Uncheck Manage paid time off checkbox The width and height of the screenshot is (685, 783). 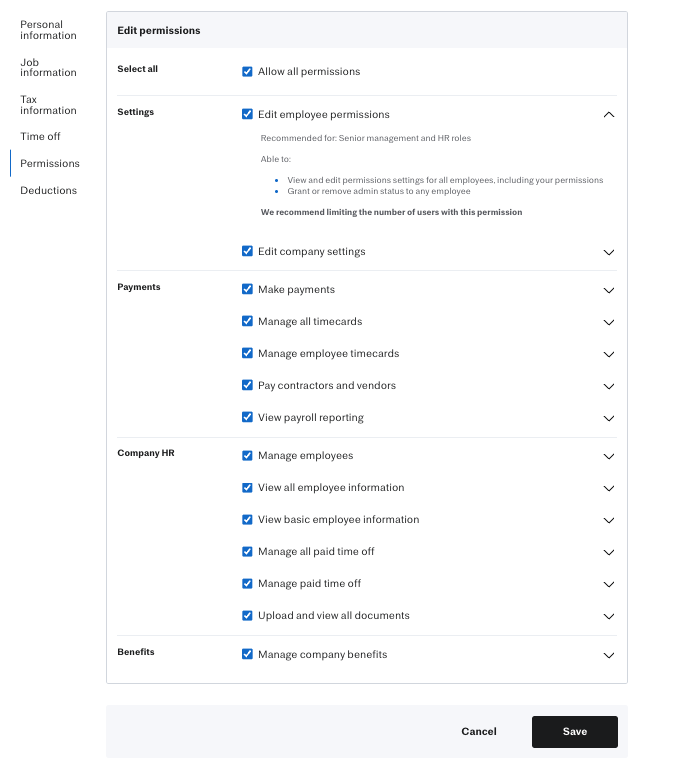(x=247, y=584)
